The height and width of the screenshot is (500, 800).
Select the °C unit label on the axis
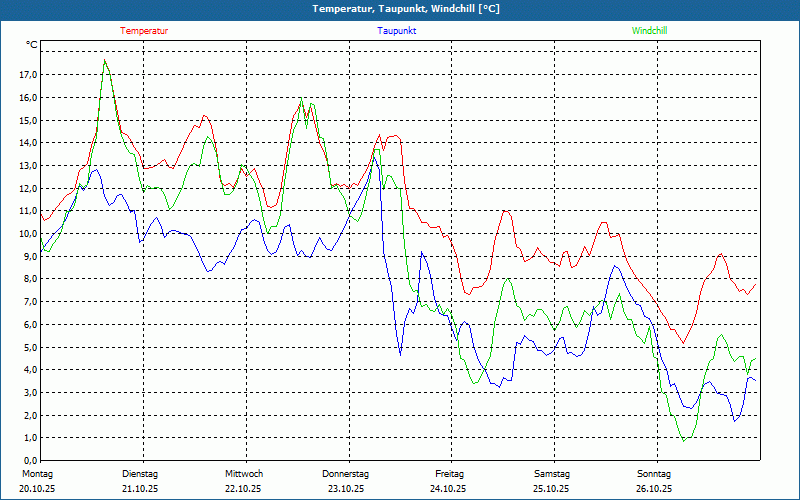31,45
